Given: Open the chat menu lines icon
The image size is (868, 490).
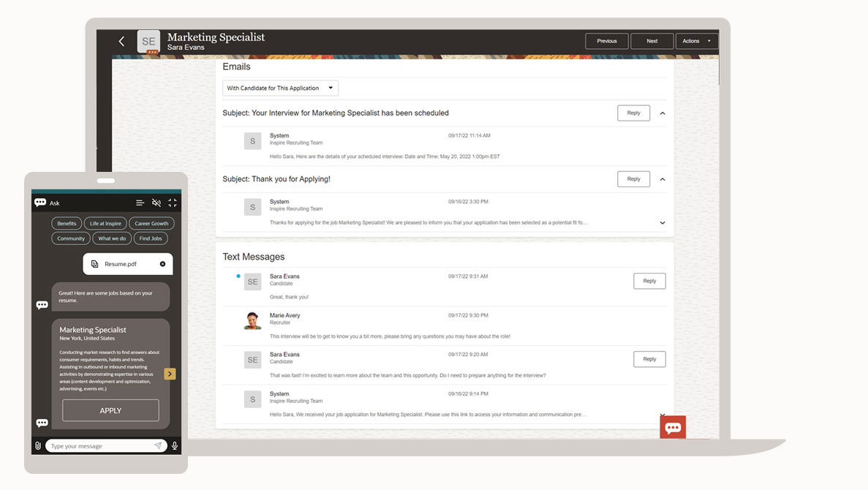Looking at the screenshot, I should coord(140,203).
